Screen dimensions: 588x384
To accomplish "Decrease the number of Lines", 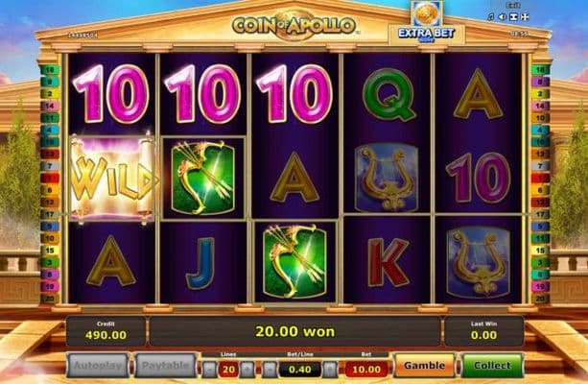I will coord(210,370).
